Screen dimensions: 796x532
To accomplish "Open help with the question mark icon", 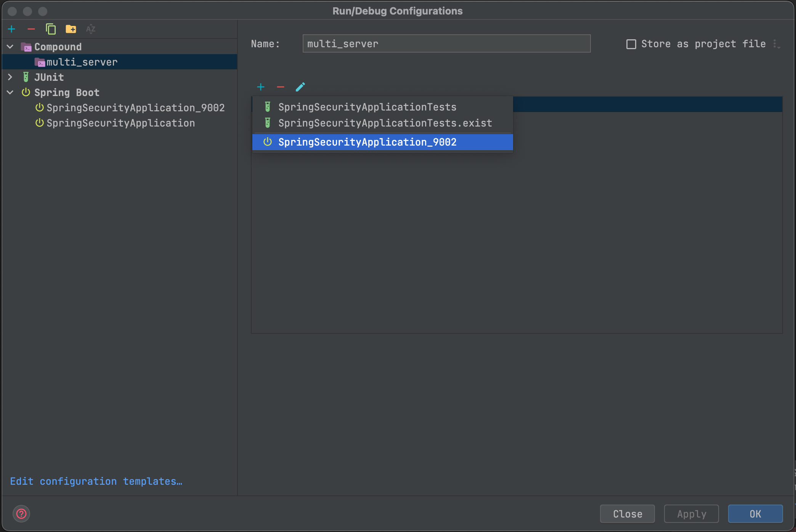I will click(21, 514).
